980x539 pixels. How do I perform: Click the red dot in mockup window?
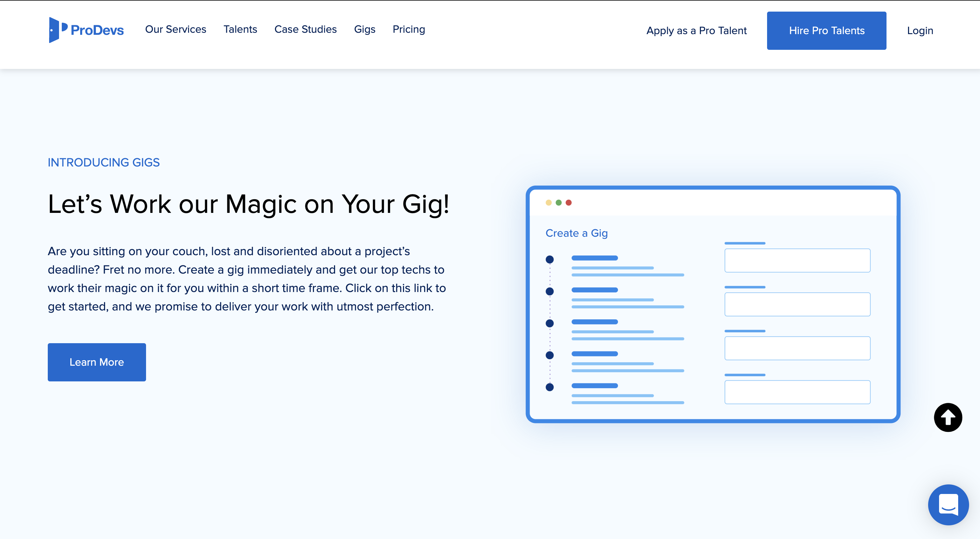click(568, 203)
